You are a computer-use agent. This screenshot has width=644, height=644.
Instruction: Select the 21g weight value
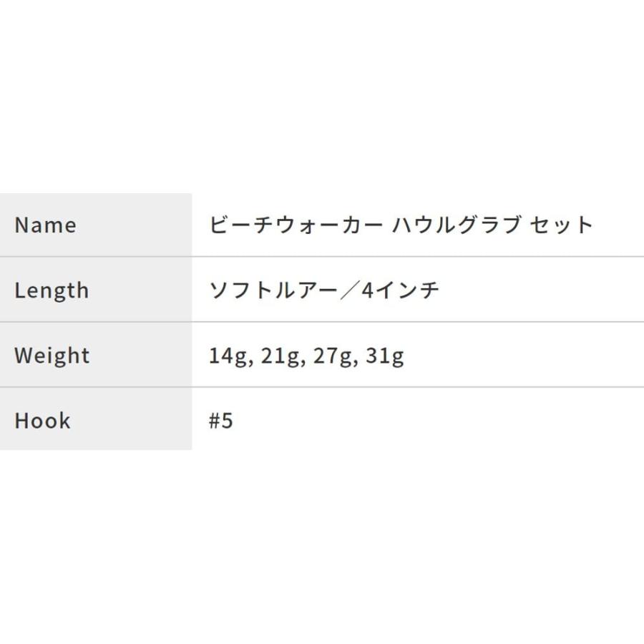pyautogui.click(x=280, y=356)
